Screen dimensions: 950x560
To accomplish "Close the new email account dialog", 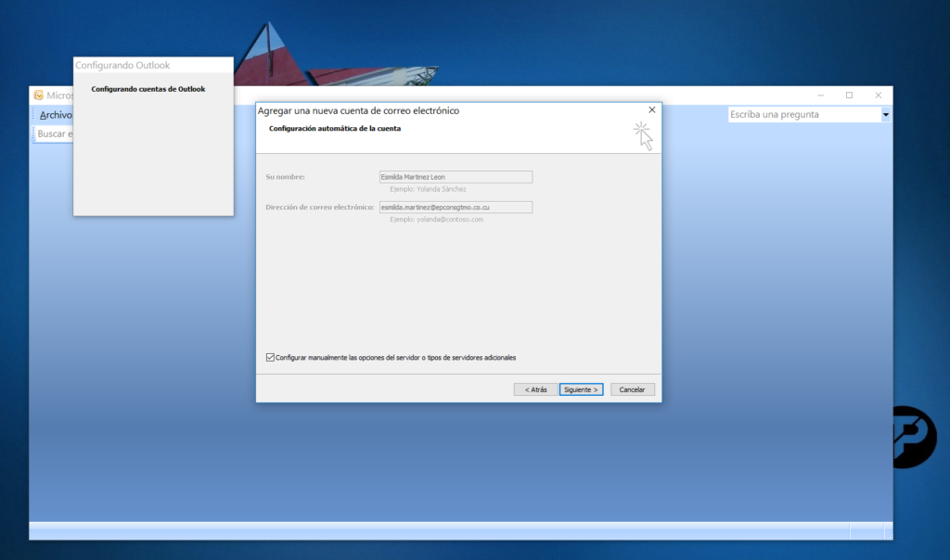I will 651,110.
